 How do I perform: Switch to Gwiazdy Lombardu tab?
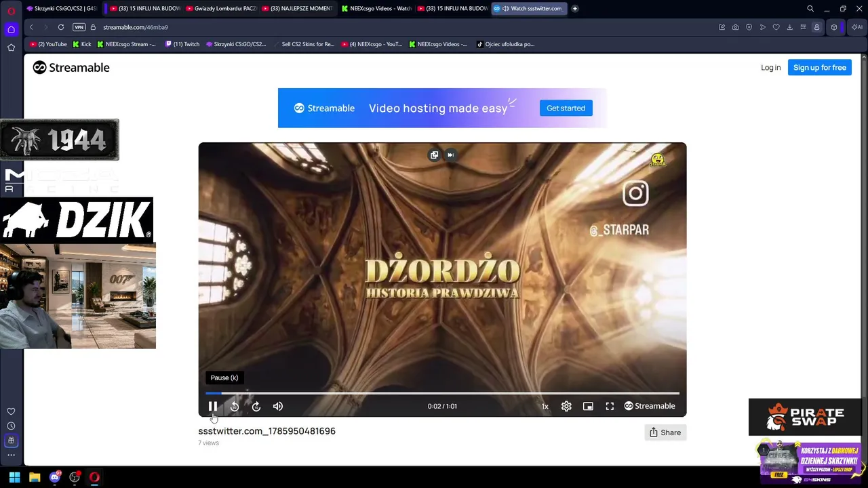pos(220,9)
